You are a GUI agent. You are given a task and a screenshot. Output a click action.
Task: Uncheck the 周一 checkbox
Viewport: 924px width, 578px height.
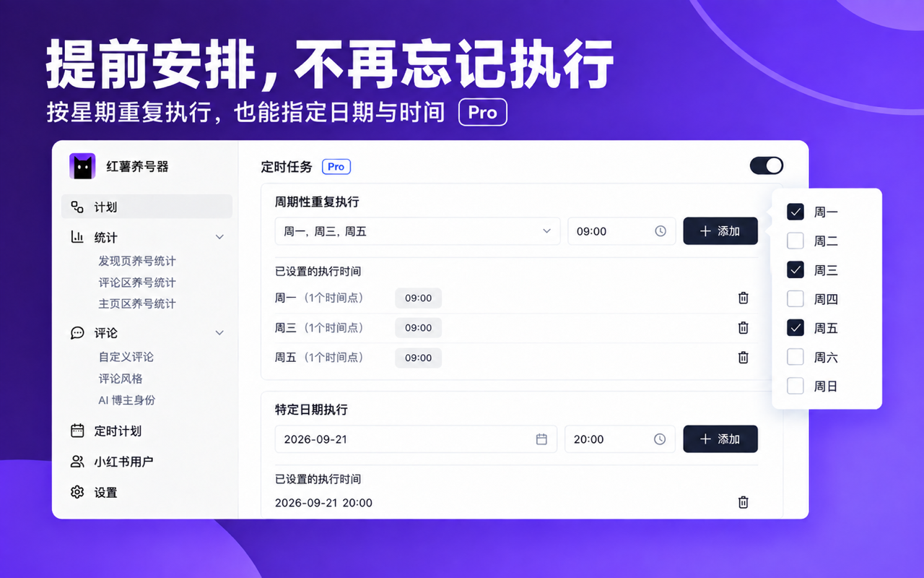[x=796, y=212]
